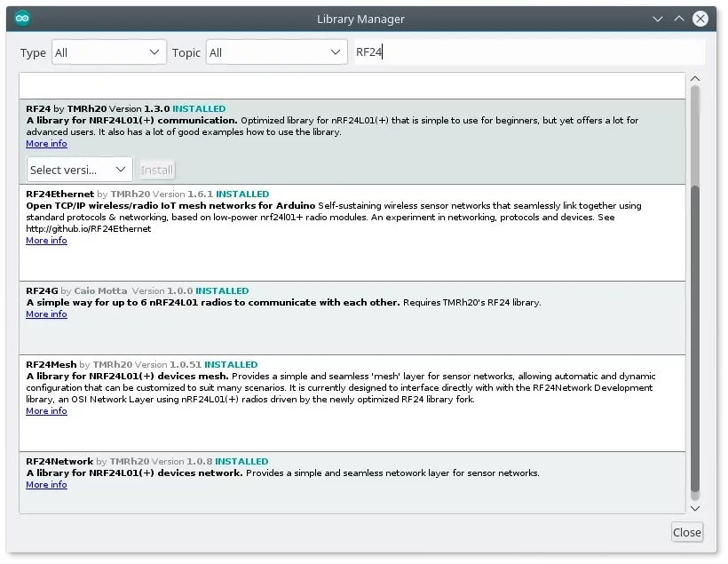The width and height of the screenshot is (728, 564).
Task: Open the Topic filter dropdown
Action: click(276, 52)
